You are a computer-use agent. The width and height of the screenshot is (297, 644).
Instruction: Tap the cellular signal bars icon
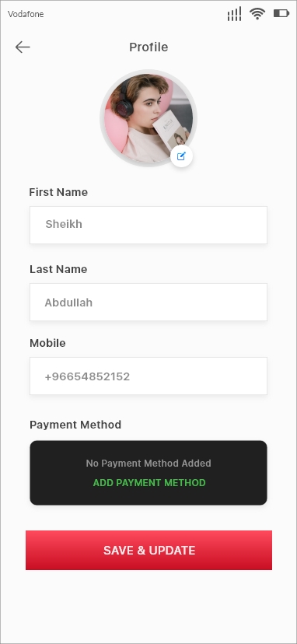pos(234,14)
